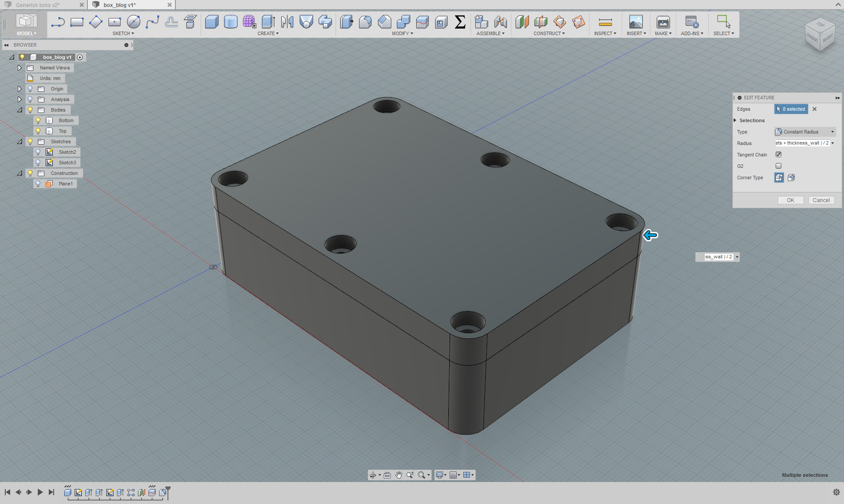Viewport: 844px width, 504px height.
Task: Open the Constant Radius type dropdown
Action: coord(805,132)
